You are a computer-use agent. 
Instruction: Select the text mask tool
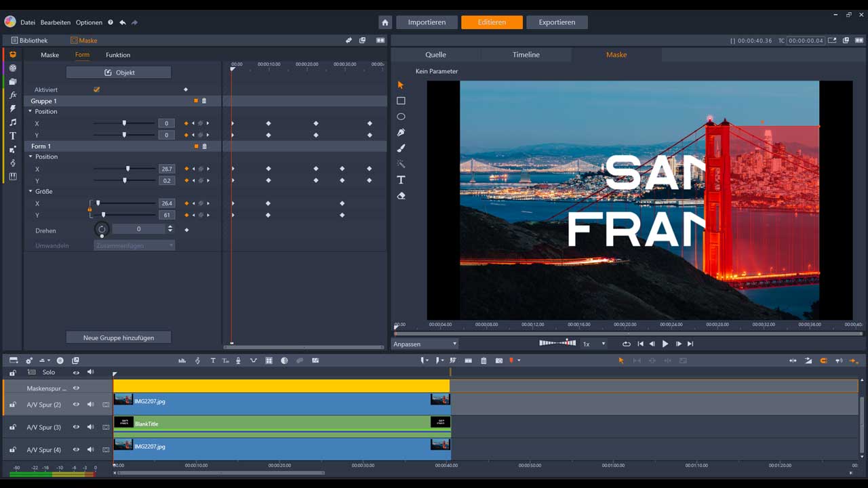401,180
